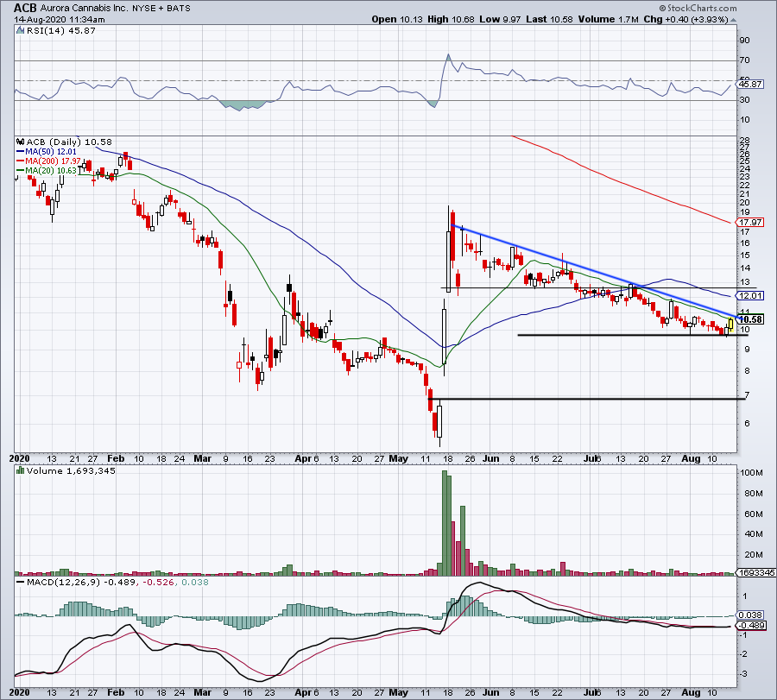This screenshot has height=700, width=777.
Task: Click the MA(20) 10.63 legend entry
Action: tap(47, 170)
